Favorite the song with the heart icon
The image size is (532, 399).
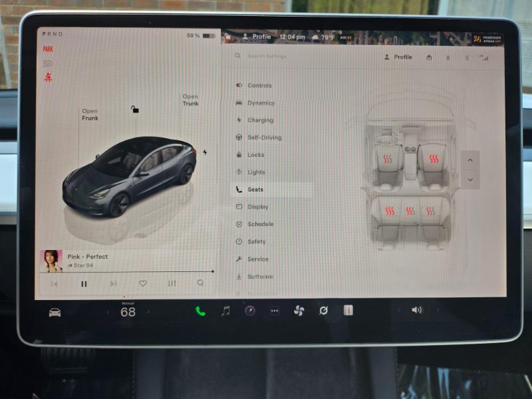[142, 283]
